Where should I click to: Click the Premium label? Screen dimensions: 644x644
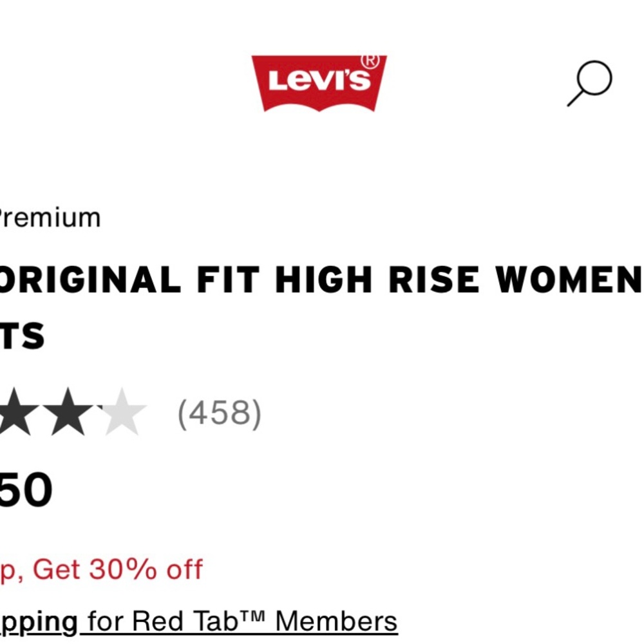(x=48, y=217)
